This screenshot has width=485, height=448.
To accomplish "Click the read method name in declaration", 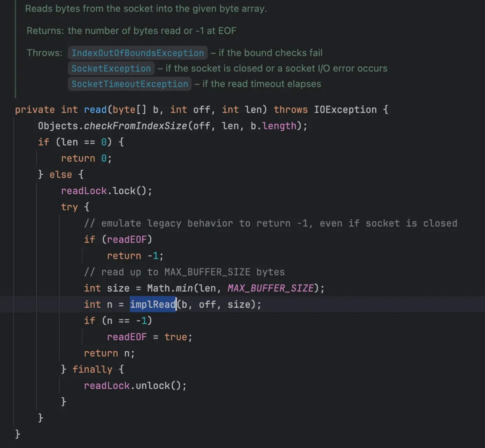I will pyautogui.click(x=95, y=110).
